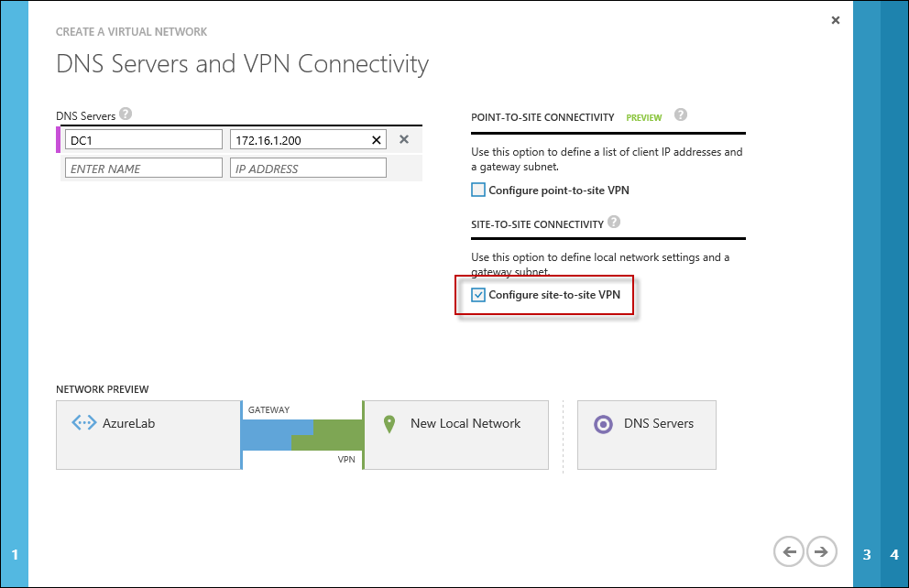Image resolution: width=909 pixels, height=588 pixels.
Task: Click the ENTER NAME field
Action: pyautogui.click(x=144, y=169)
